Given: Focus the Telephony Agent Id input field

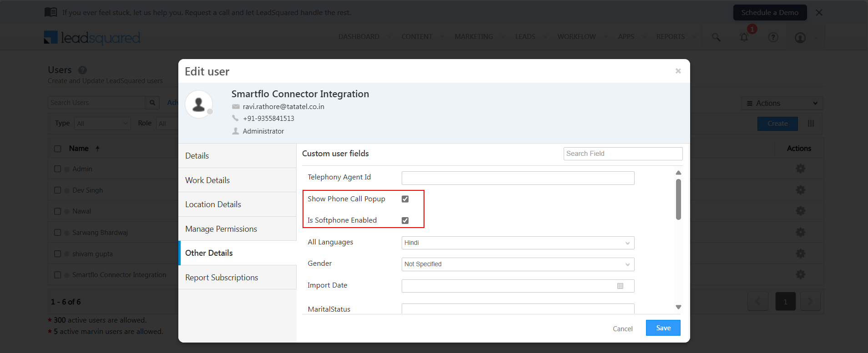Looking at the screenshot, I should (518, 178).
